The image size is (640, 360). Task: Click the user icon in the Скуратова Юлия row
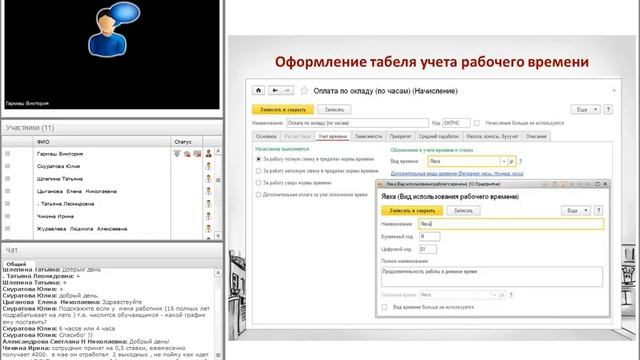point(209,166)
